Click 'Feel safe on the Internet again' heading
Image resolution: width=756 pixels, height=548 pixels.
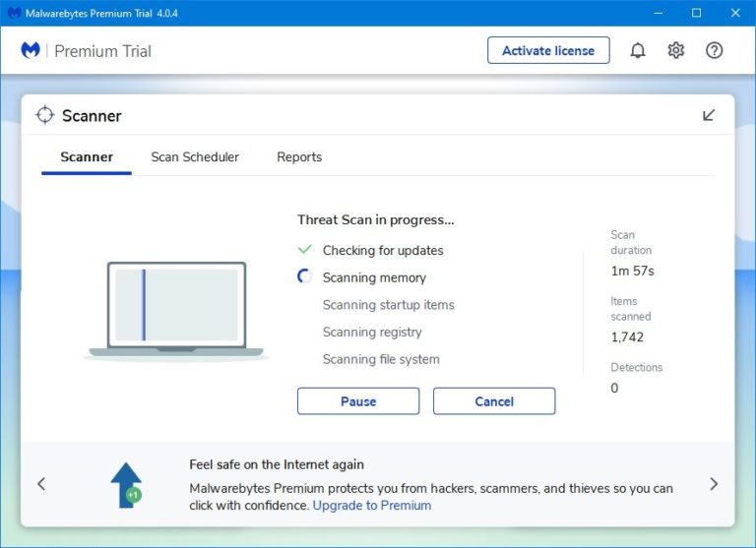tap(277, 464)
